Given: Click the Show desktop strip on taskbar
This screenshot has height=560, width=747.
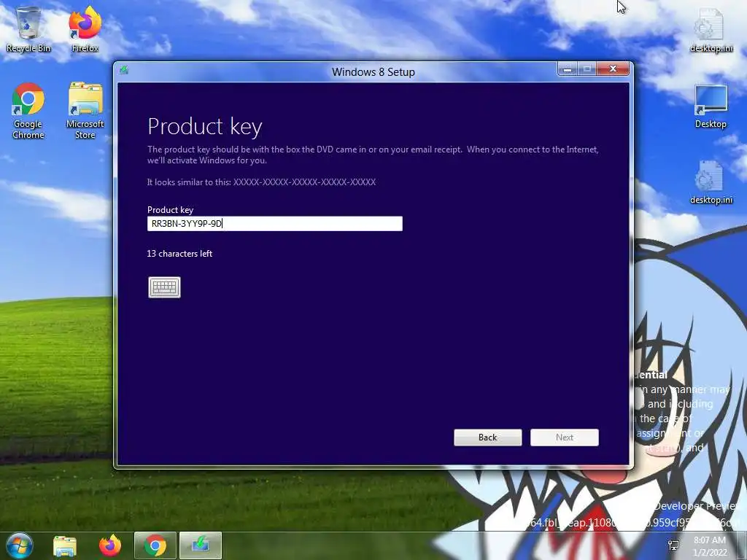Looking at the screenshot, I should (742, 545).
